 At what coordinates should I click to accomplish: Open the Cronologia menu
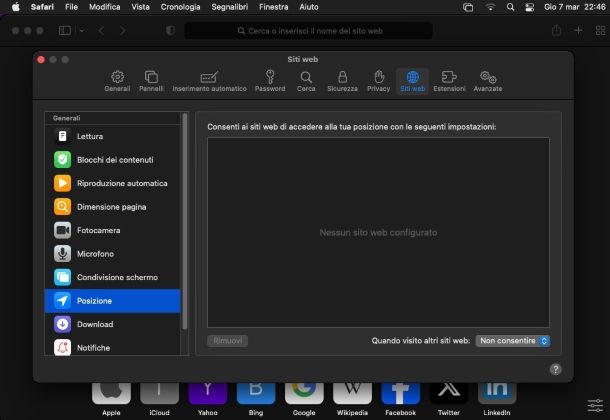(x=180, y=7)
